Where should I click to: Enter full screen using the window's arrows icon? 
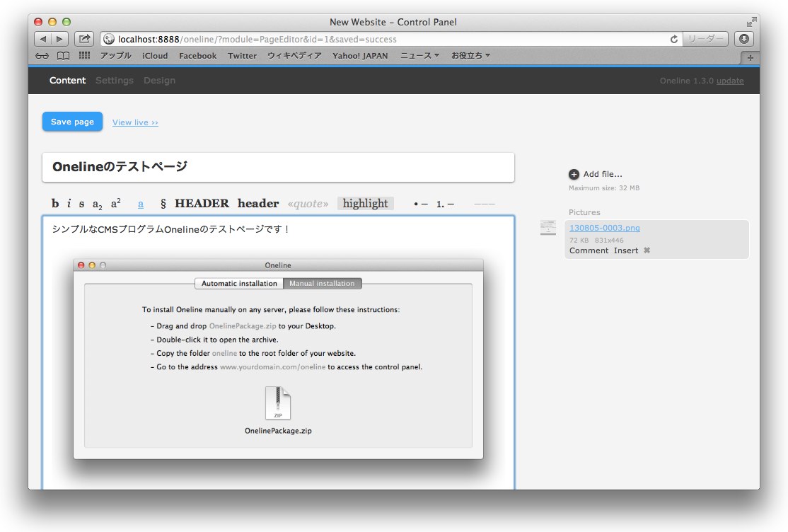pyautogui.click(x=751, y=22)
